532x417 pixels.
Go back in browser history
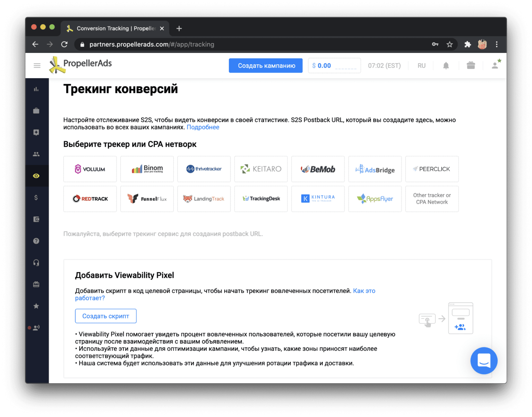35,44
